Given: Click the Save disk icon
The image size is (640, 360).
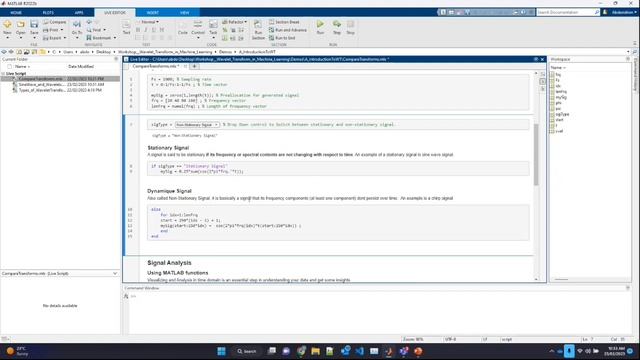Looking at the screenshot, I should (34, 25).
